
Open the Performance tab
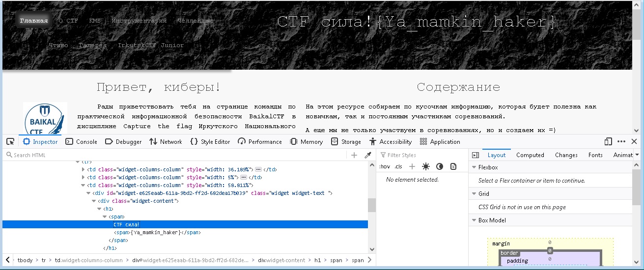pyautogui.click(x=260, y=141)
